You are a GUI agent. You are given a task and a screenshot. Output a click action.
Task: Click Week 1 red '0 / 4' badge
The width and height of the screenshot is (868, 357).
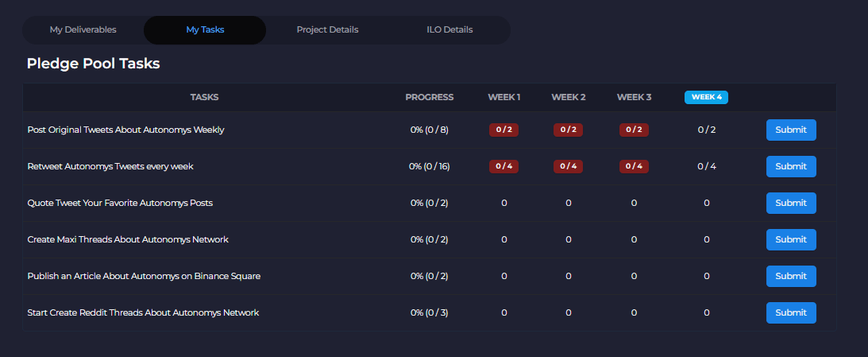503,166
